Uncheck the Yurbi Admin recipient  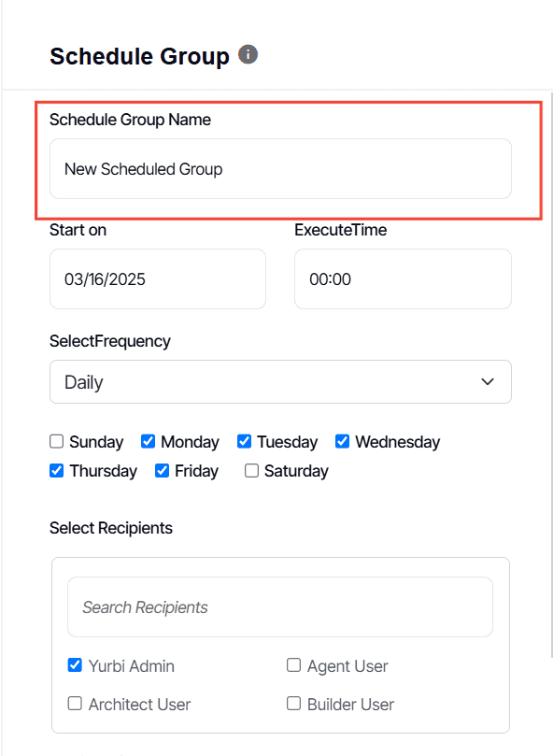pyautogui.click(x=75, y=665)
